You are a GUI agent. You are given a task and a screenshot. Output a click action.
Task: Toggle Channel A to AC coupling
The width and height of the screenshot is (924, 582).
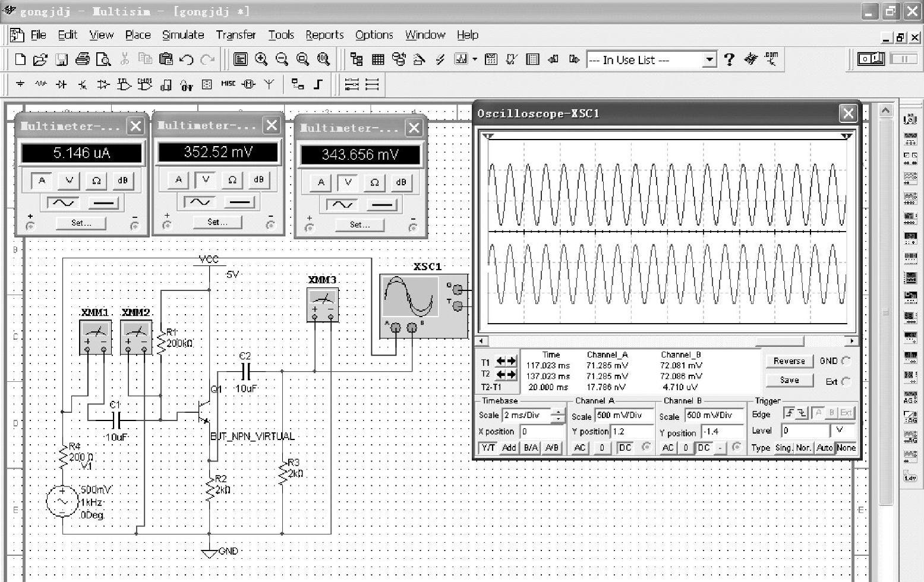(580, 448)
